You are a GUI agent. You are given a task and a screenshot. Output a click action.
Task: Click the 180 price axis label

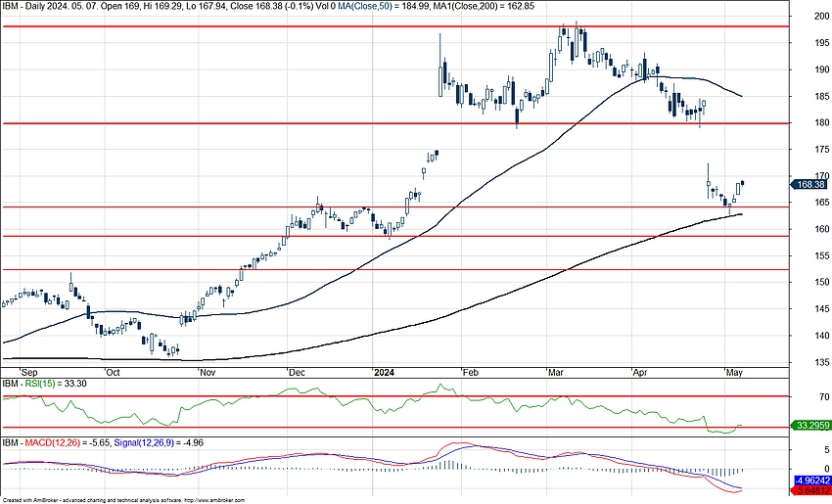822,123
